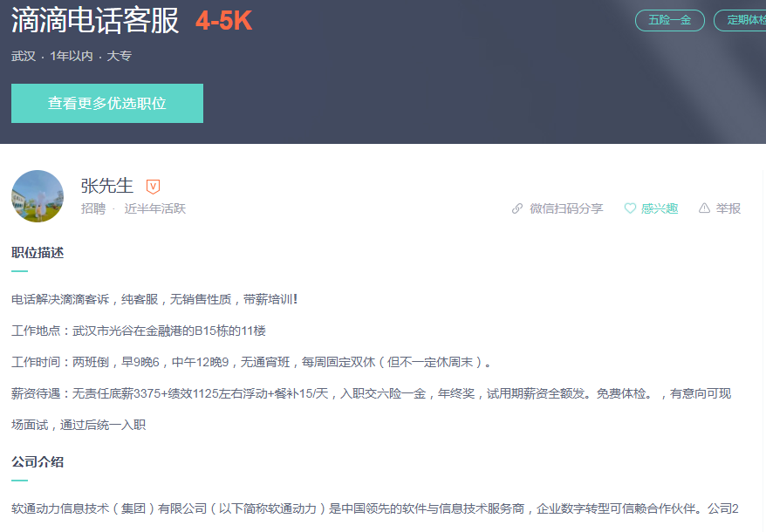Click the job title 滴滴电话客服
The width and height of the screenshot is (766, 532).
(95, 21)
